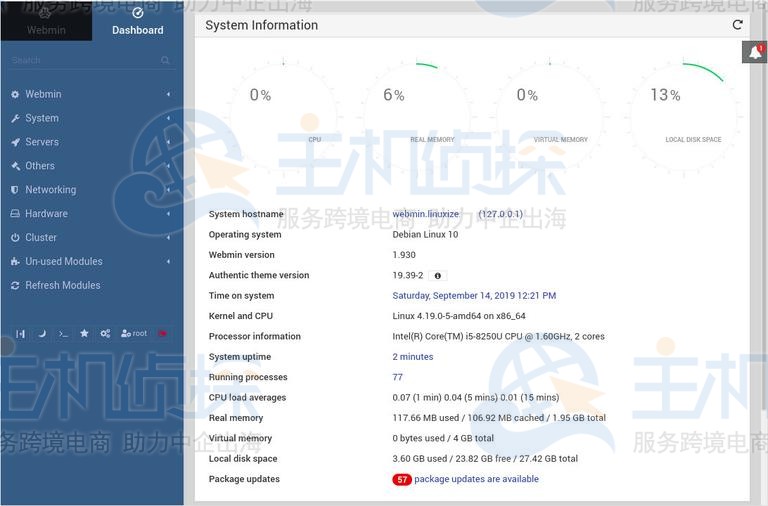Click the 19.39-2 theme version value
768x506 pixels.
(408, 275)
